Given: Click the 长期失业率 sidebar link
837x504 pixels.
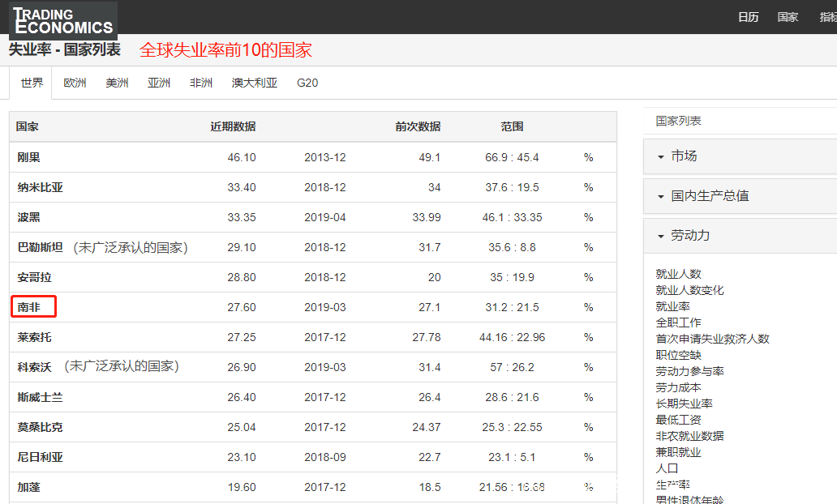Looking at the screenshot, I should coord(684,404).
